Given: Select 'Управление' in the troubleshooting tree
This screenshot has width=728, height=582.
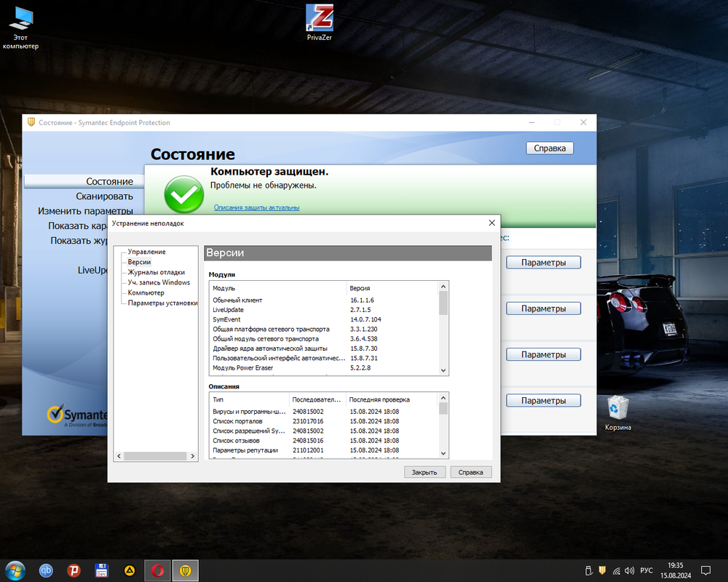Looking at the screenshot, I should (x=147, y=252).
